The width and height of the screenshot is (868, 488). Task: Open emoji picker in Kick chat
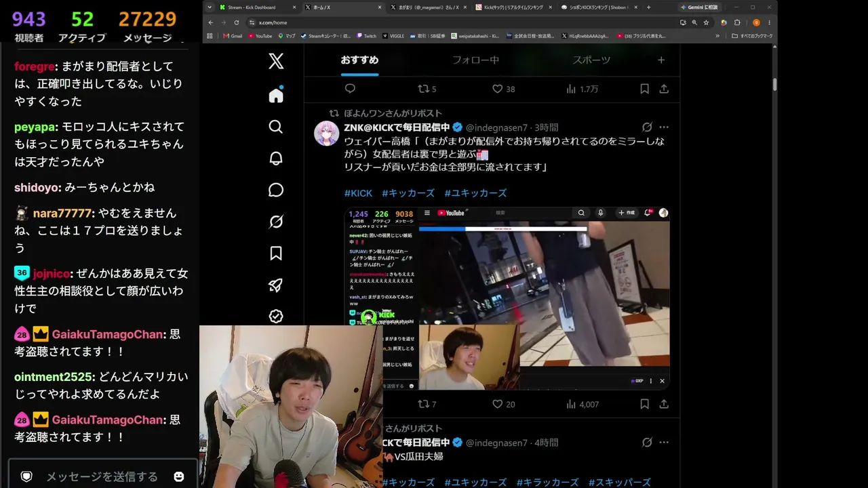pos(179,476)
